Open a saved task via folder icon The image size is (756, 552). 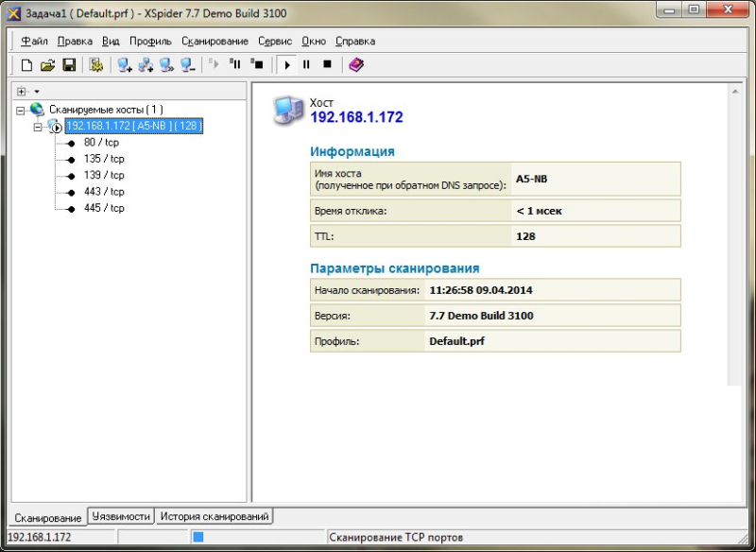pyautogui.click(x=48, y=64)
